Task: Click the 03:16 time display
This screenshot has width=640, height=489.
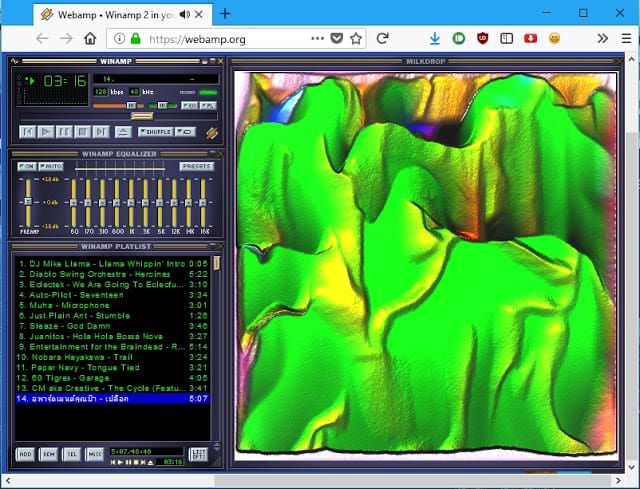Action: 65,81
